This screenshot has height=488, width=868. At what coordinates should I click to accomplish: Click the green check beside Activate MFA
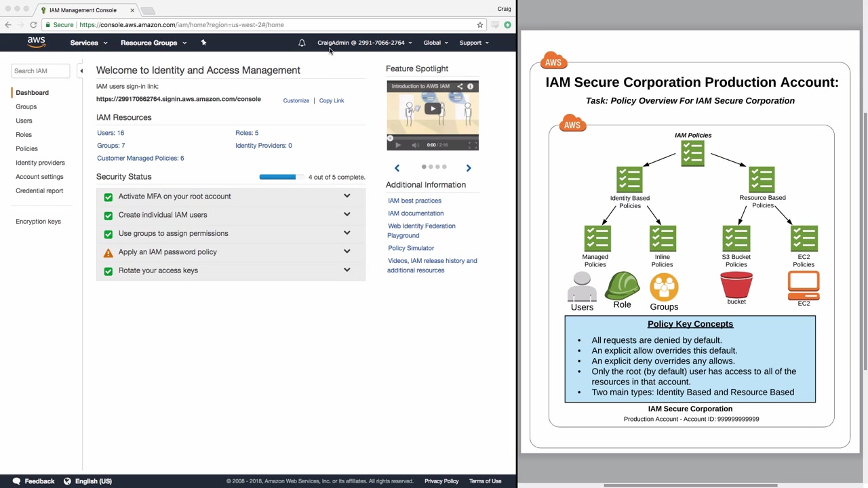click(108, 197)
